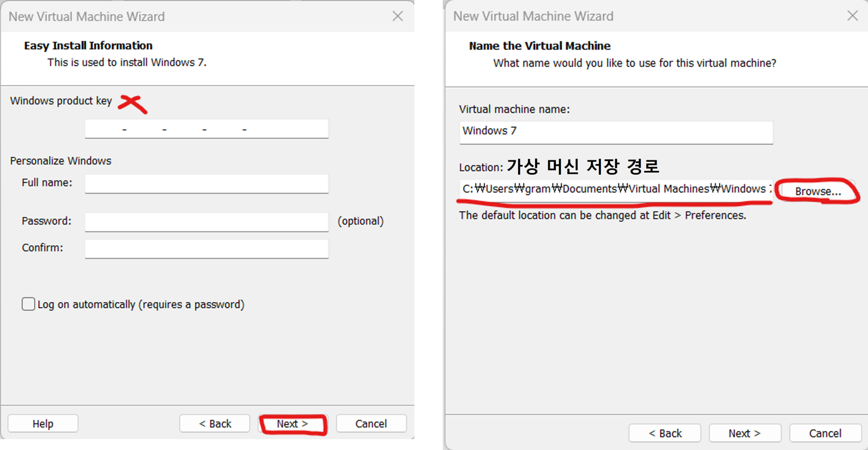Click Browse to choose VM location
Screen dimensions: 868x450
point(818,191)
